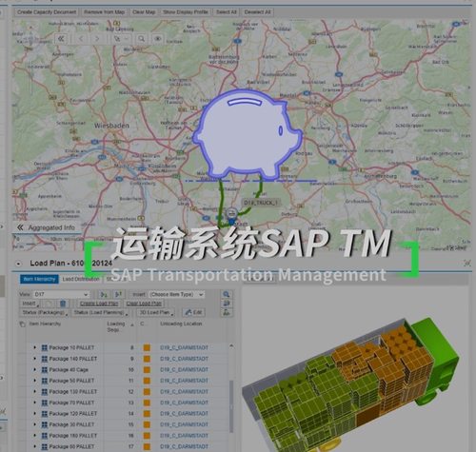Viewport: 476px width, 452px height.
Task: Click the sort descending icon beside View
Action: coord(118,294)
